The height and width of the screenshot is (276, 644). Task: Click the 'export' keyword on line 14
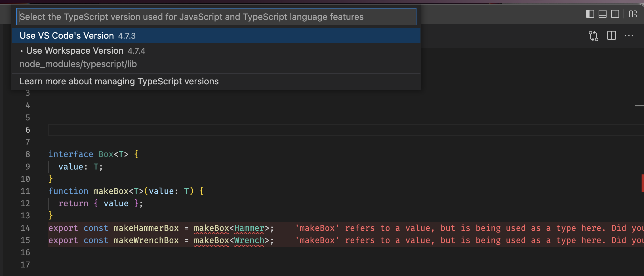tap(63, 228)
